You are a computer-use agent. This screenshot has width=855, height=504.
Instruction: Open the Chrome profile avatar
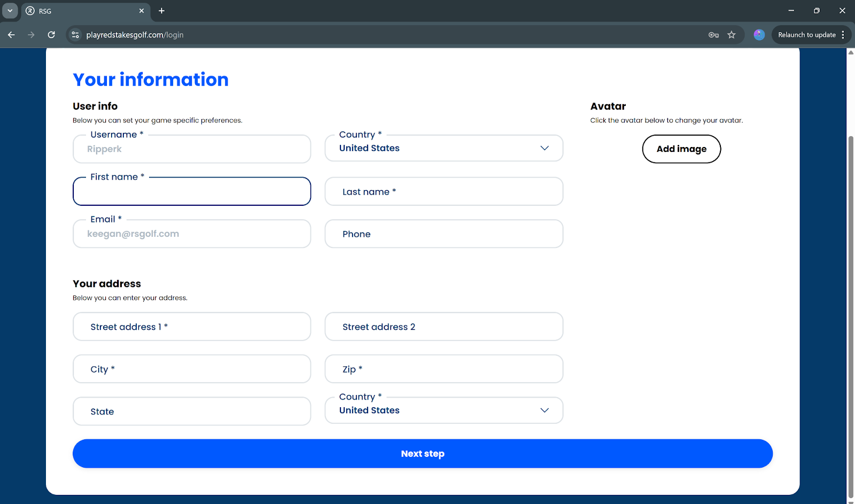point(759,35)
